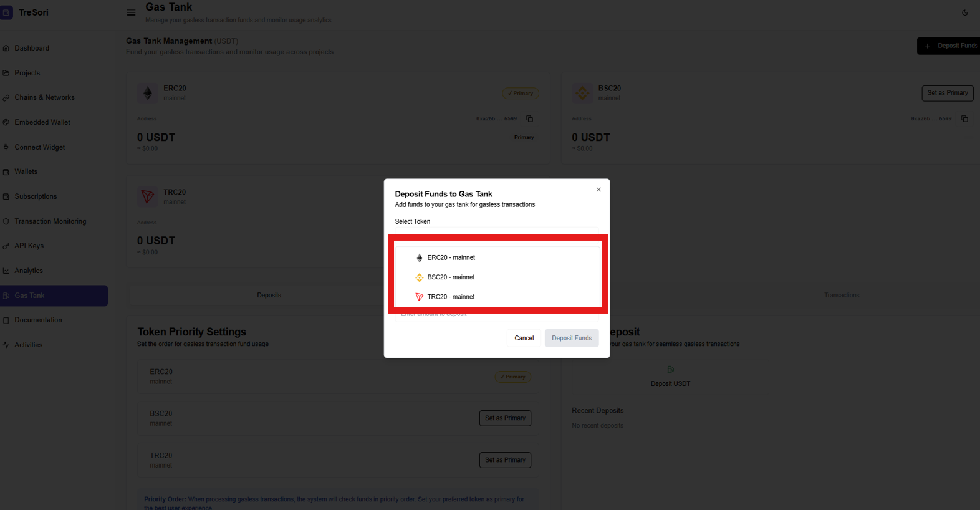Choose BSC20 - mainnet token option
This screenshot has width=980, height=510.
(x=451, y=277)
